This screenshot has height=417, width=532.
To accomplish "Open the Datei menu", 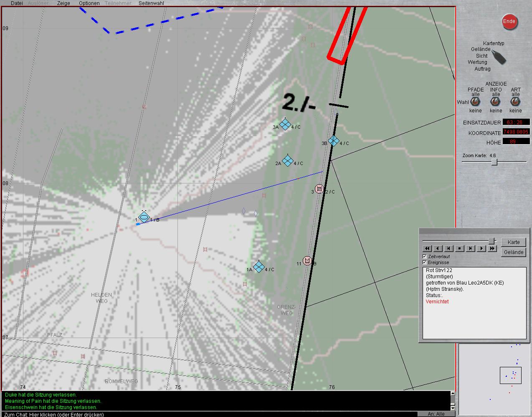I will (17, 3).
